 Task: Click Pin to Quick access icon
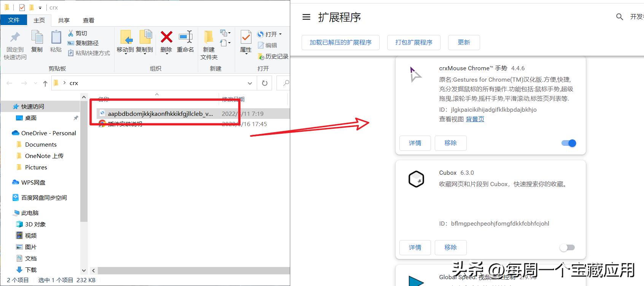point(15,37)
